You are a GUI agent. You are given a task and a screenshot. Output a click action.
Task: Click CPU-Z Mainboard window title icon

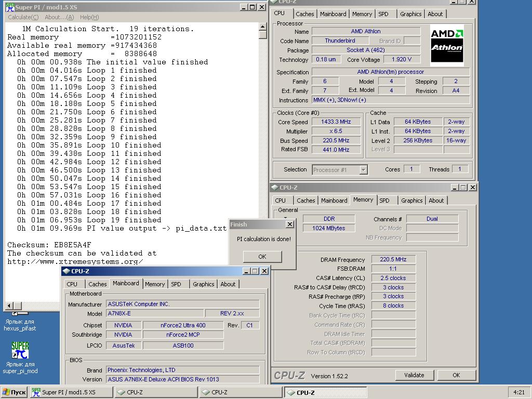tap(66, 271)
